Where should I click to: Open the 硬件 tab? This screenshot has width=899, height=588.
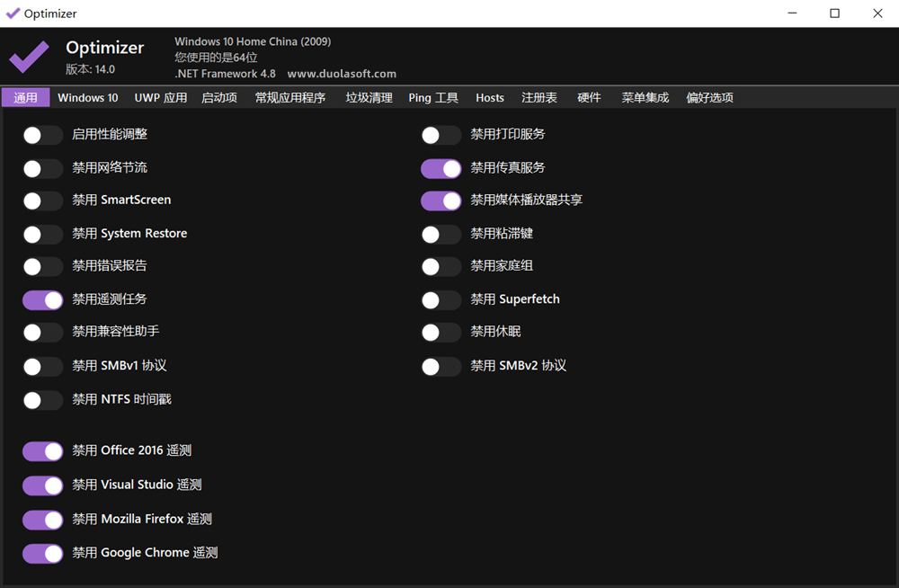pos(589,97)
